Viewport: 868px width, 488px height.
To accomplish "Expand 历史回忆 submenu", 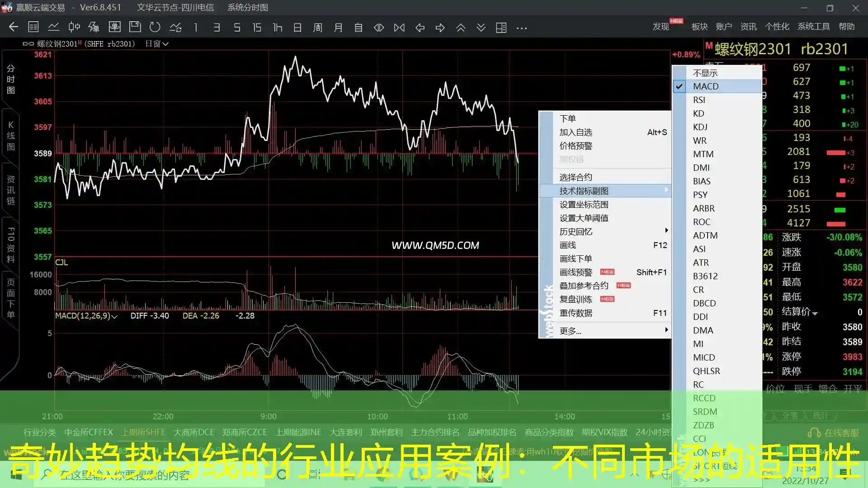I will point(605,231).
